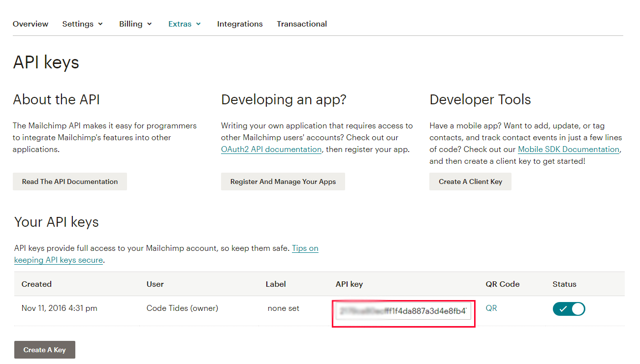Click the Create A Key button
640x364 pixels.
pyautogui.click(x=45, y=350)
